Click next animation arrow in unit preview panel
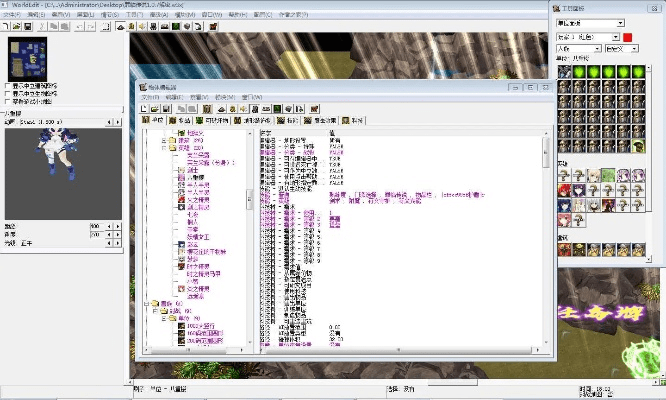 tap(120, 123)
